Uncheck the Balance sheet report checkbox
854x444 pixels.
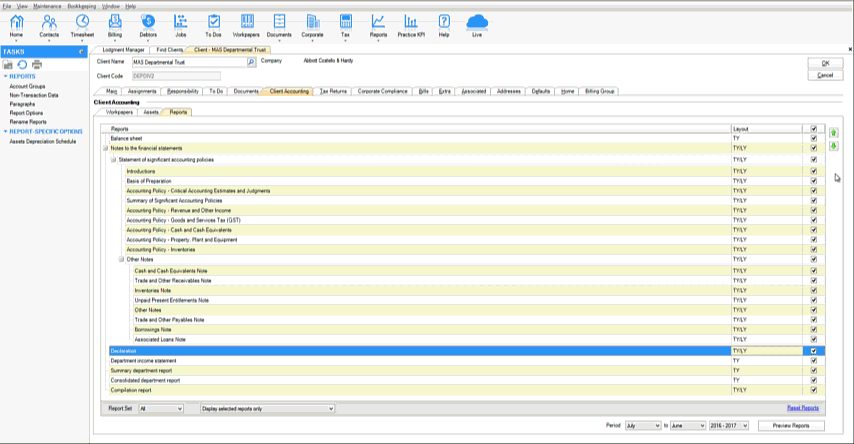click(814, 138)
